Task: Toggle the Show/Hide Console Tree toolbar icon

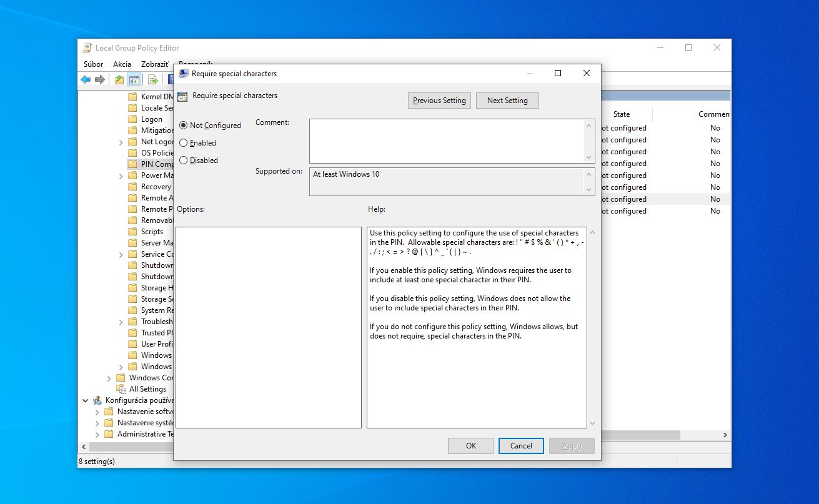Action: click(x=134, y=79)
